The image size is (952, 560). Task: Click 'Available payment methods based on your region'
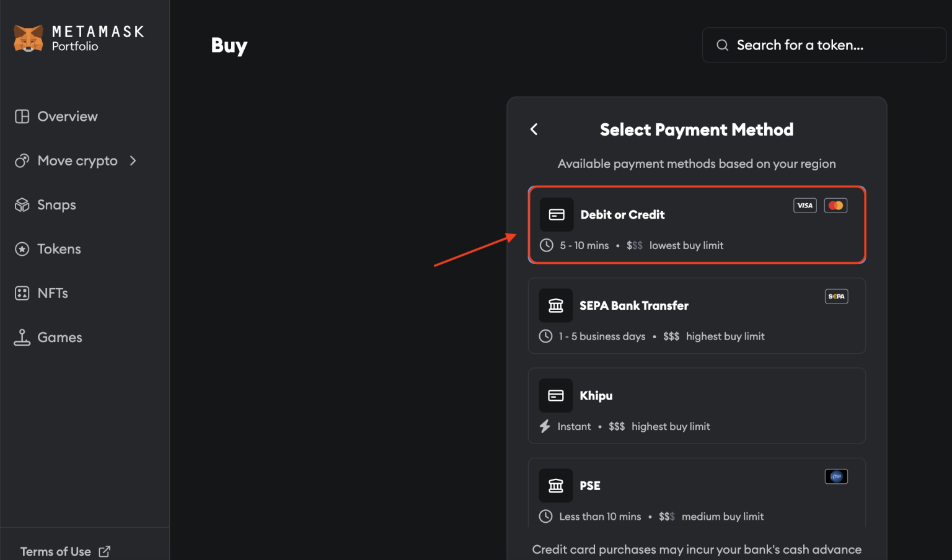tap(697, 164)
